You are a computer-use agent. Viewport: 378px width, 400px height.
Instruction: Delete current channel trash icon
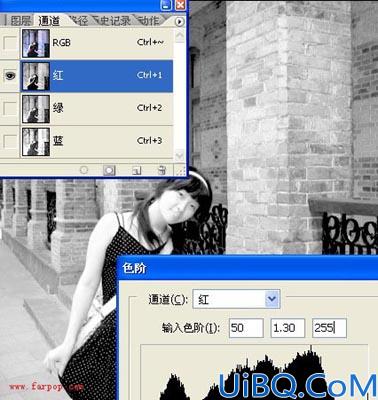[161, 170]
